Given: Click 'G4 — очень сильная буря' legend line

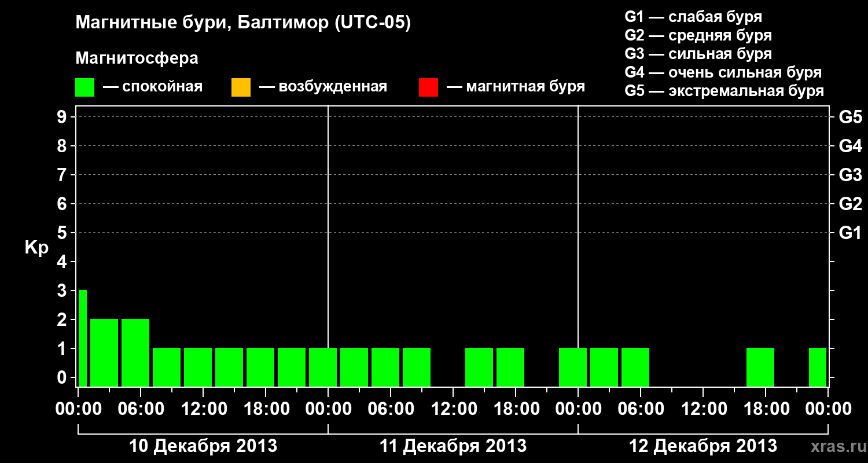Looking at the screenshot, I should pyautogui.click(x=723, y=72).
